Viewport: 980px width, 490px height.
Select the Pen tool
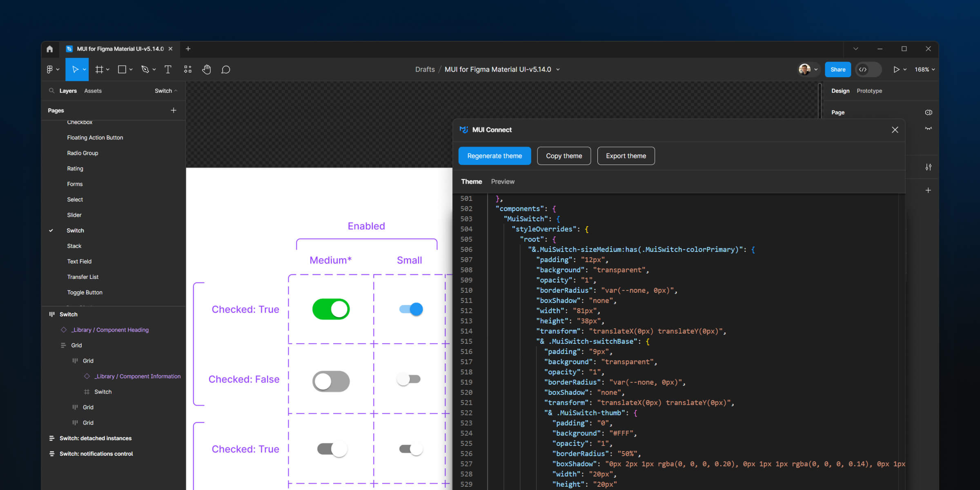(146, 69)
